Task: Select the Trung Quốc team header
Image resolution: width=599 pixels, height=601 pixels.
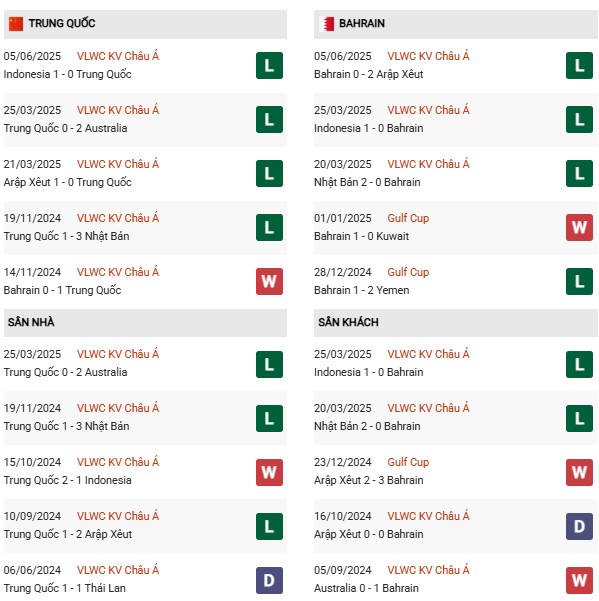Action: (145, 24)
